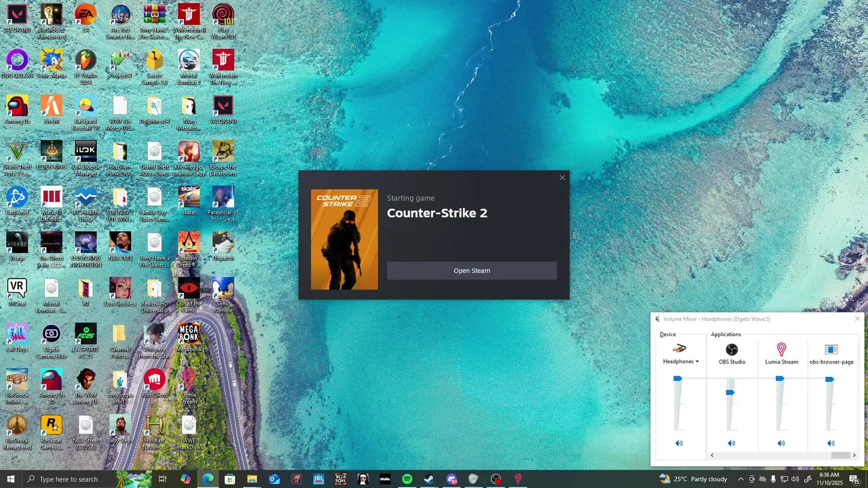Screen dimensions: 868x488
Task: Click the Headphones device icon in Volume Mixer
Action: (x=679, y=349)
